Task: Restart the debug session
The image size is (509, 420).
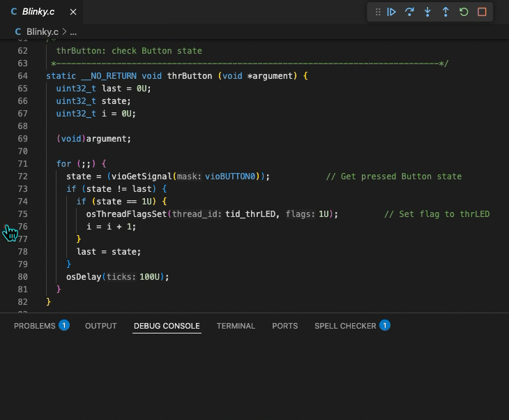Action: 464,12
